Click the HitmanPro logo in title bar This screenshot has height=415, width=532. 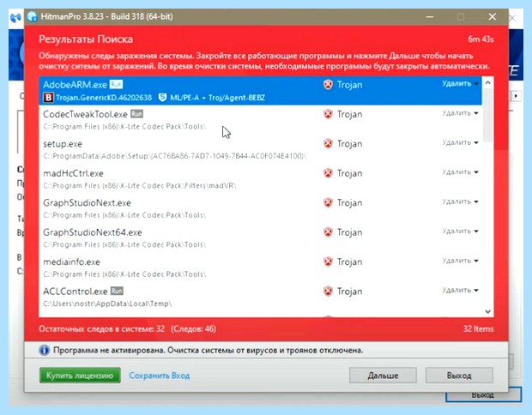[x=32, y=16]
